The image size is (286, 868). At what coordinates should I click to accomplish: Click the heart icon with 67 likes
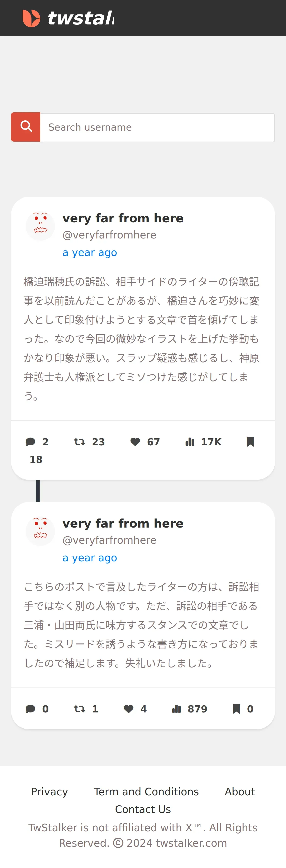[x=135, y=442]
